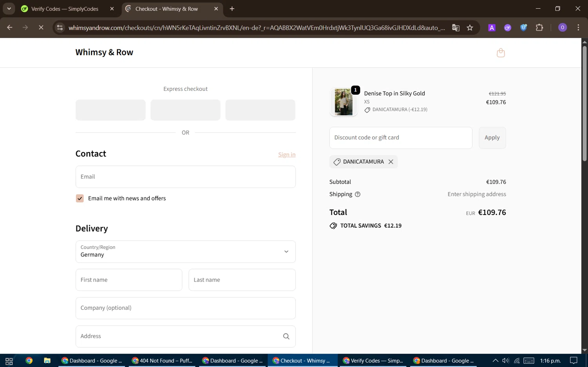Open the shopping bag cart icon
This screenshot has width=588, height=367.
(x=501, y=52)
